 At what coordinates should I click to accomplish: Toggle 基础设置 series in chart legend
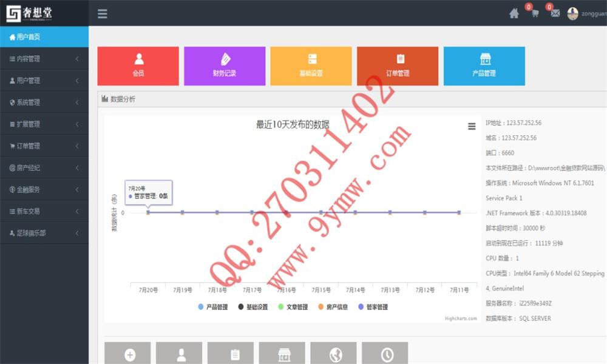tap(253, 307)
